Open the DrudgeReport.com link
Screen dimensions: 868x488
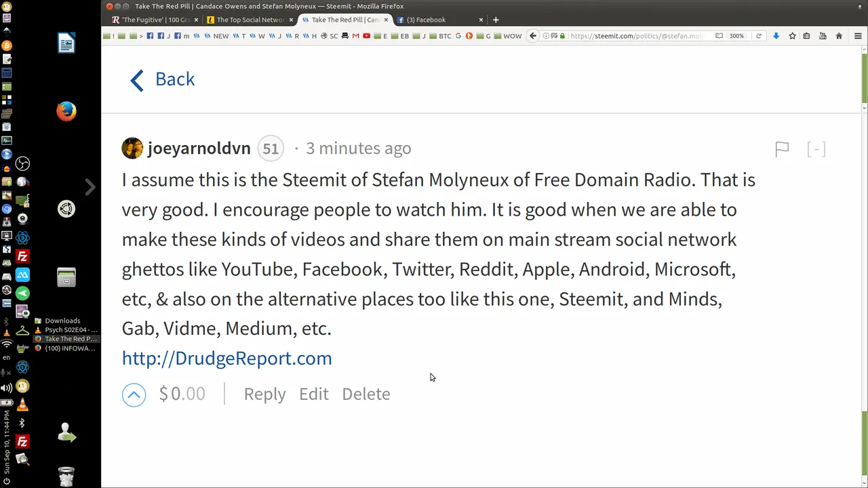(226, 359)
